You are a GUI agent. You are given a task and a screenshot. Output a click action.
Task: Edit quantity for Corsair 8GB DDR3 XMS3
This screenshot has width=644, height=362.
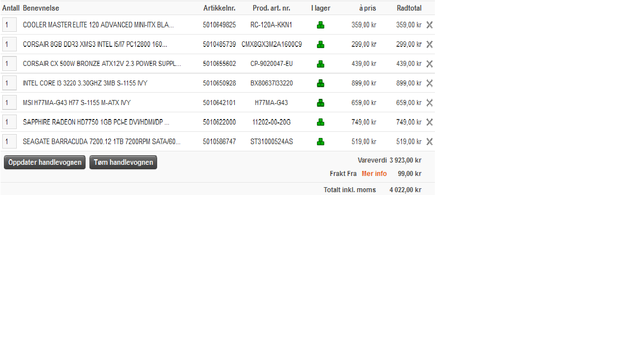click(x=10, y=44)
